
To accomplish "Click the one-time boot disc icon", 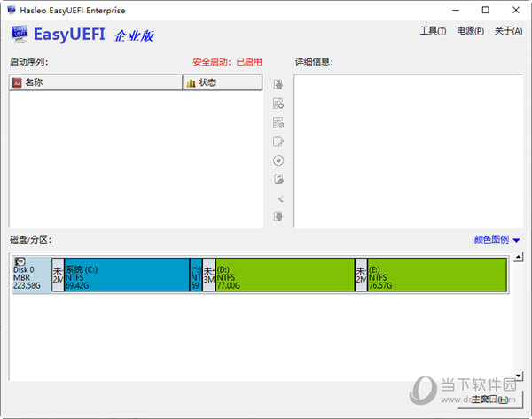I will (x=278, y=160).
